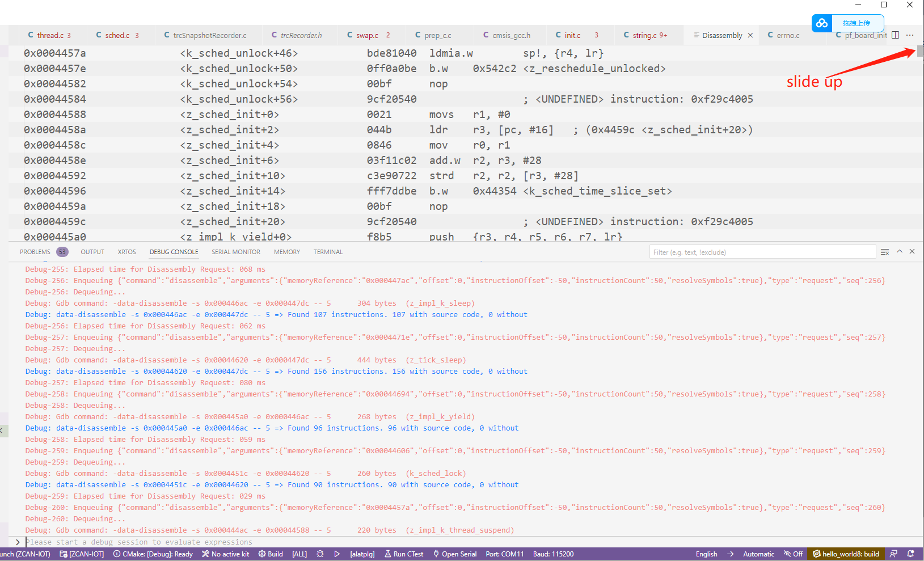
Task: Open the MEMORY panel tab
Action: click(x=287, y=252)
